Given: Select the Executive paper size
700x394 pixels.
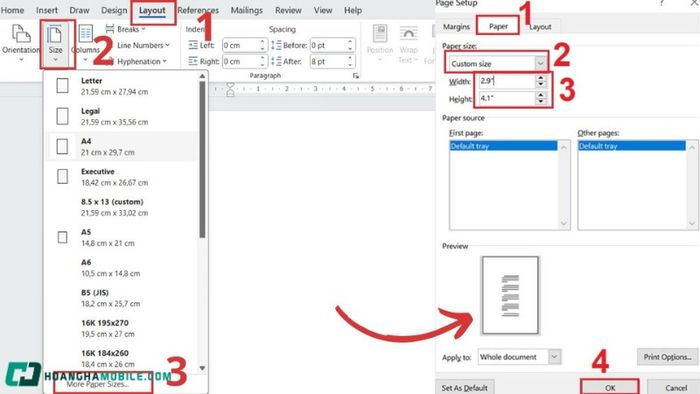Looking at the screenshot, I should click(x=121, y=177).
